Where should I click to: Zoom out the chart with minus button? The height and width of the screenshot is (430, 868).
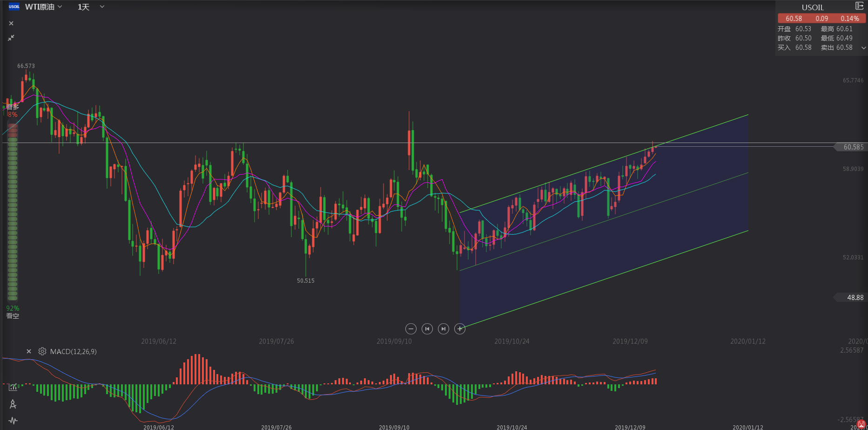pyautogui.click(x=410, y=329)
